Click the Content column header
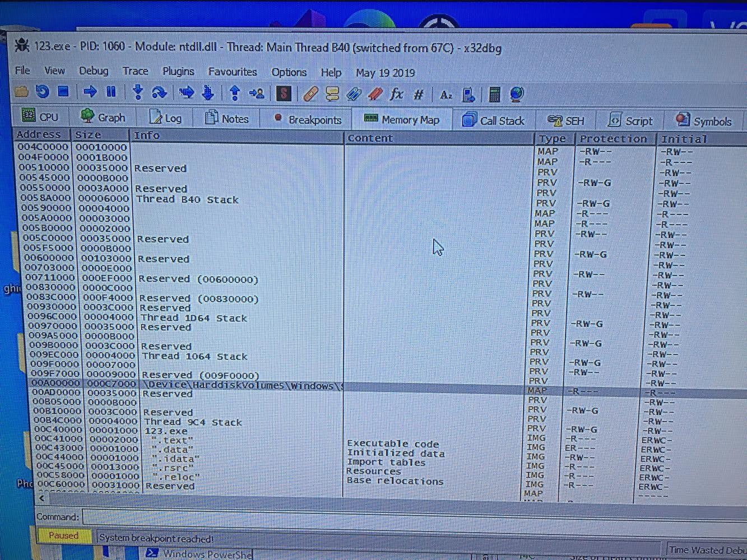 click(x=439, y=138)
